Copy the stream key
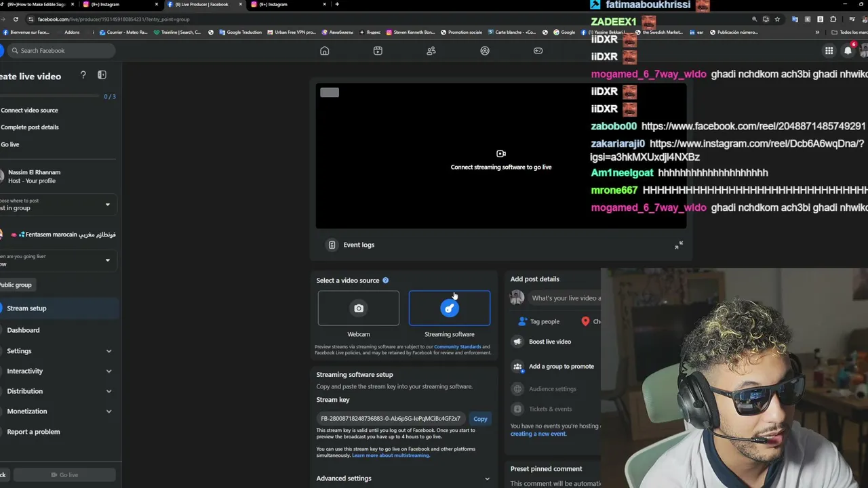 (x=480, y=419)
